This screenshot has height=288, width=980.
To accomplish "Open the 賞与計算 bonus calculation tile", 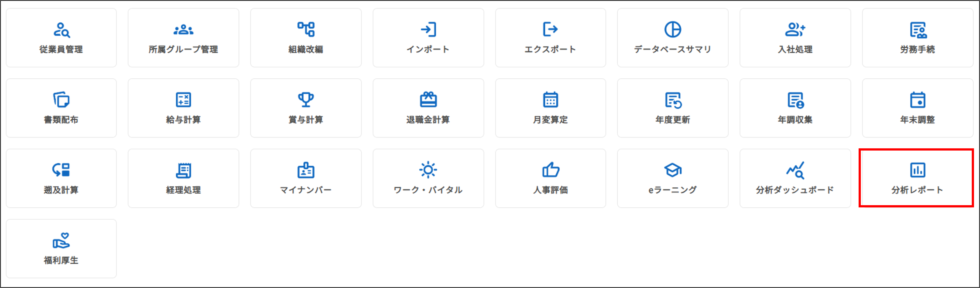I will [x=306, y=108].
